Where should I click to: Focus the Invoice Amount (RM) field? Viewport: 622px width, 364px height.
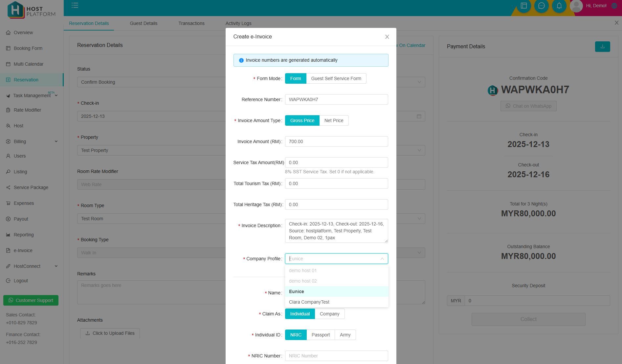point(336,141)
